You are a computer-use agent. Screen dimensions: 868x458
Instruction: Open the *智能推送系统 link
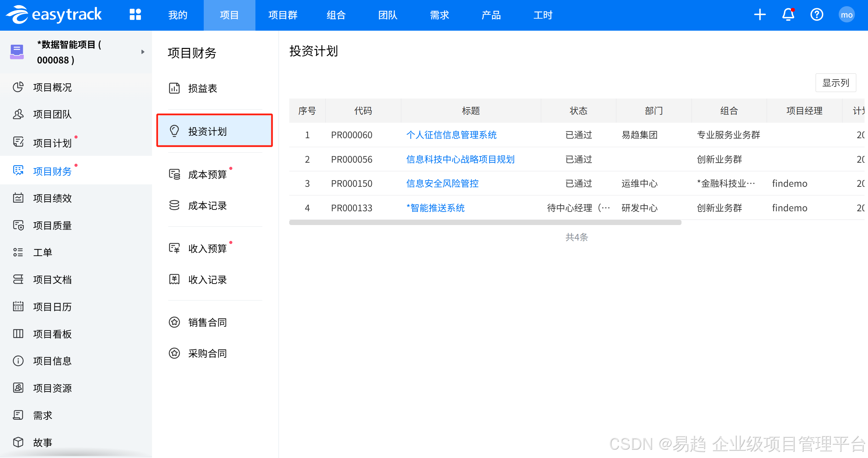[x=435, y=208]
